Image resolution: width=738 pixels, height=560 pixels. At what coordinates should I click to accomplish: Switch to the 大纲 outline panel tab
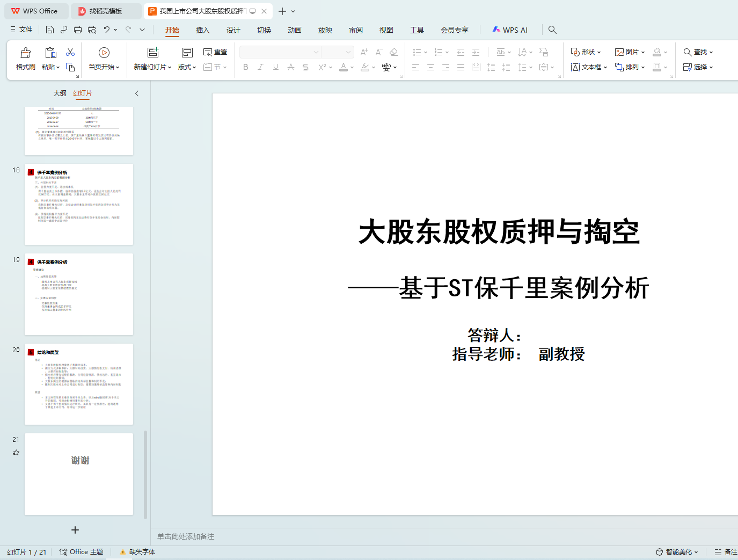[60, 93]
